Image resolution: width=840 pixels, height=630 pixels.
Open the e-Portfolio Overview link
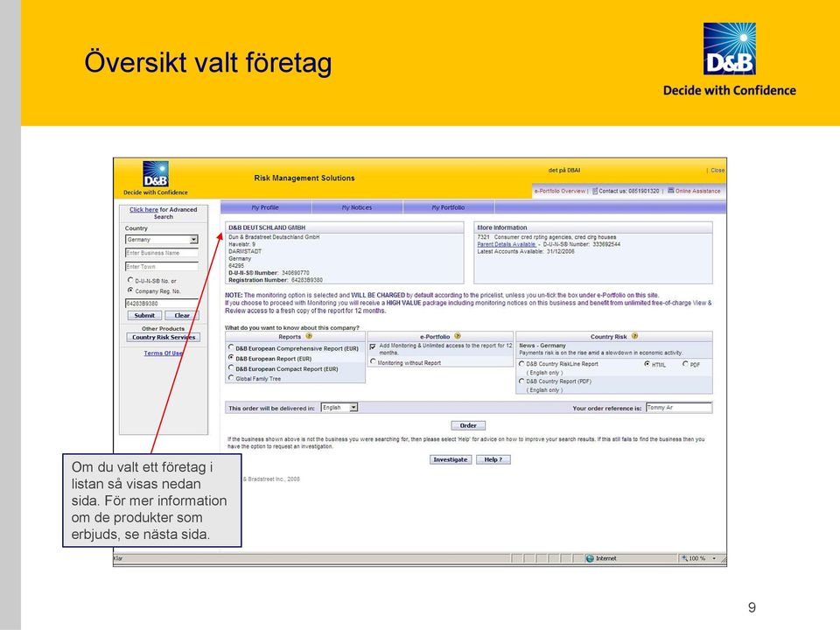click(560, 191)
